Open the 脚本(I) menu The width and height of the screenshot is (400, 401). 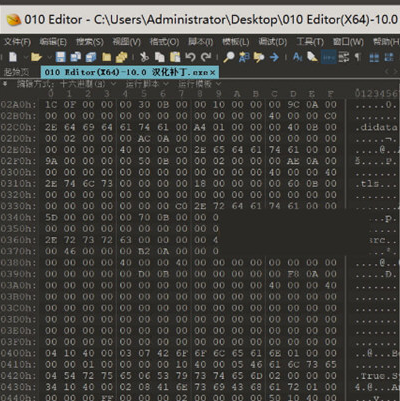coord(200,42)
